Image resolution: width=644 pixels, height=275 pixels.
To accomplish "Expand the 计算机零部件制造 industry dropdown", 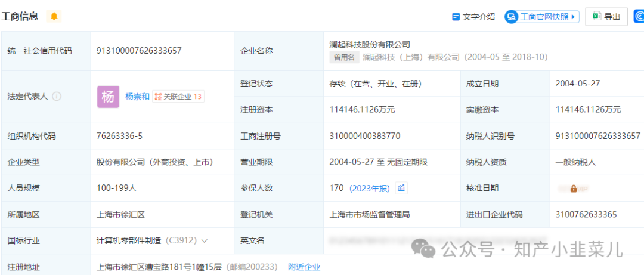I will point(205,240).
